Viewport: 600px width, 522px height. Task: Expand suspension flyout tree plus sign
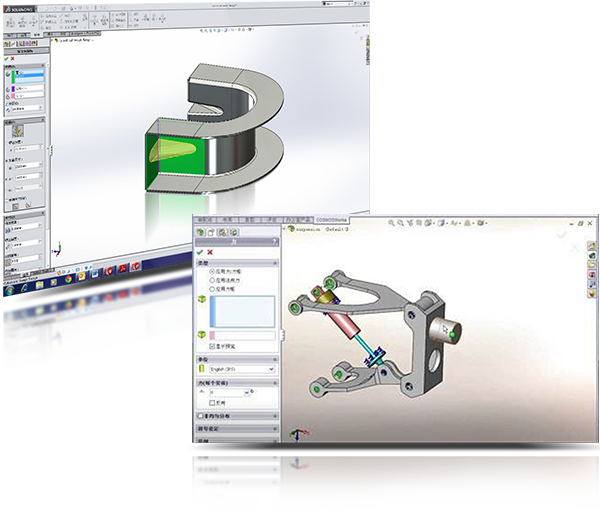pos(284,228)
